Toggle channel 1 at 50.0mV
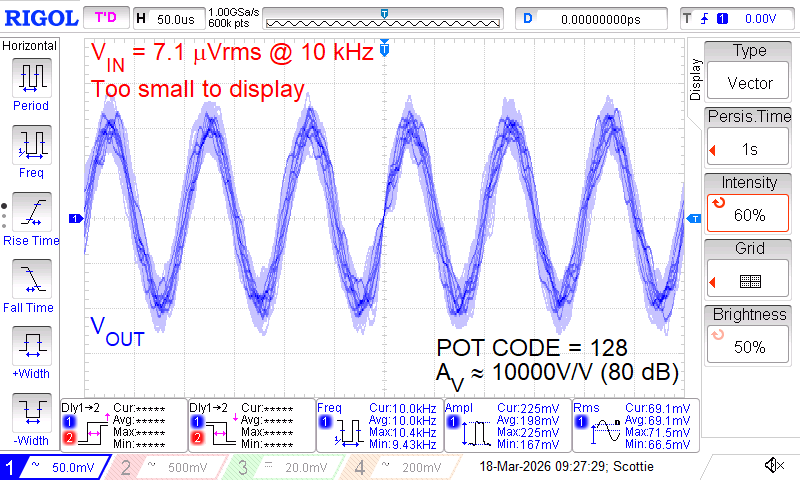The image size is (800, 480). click(57, 467)
